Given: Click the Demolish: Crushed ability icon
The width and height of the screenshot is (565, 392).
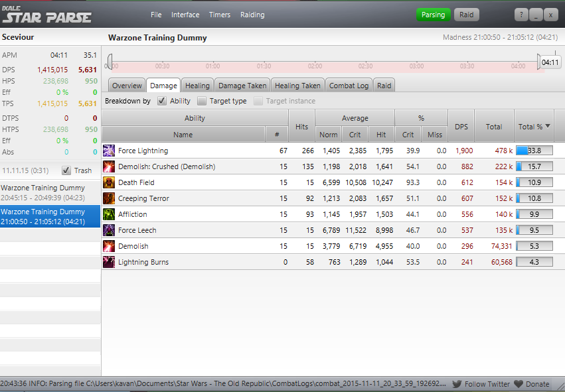Looking at the screenshot, I should (109, 166).
